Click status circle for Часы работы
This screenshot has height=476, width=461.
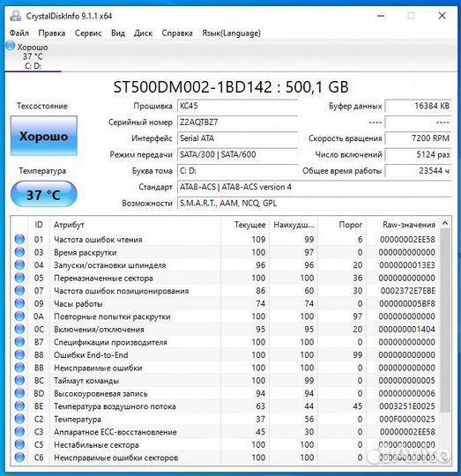[19, 303]
